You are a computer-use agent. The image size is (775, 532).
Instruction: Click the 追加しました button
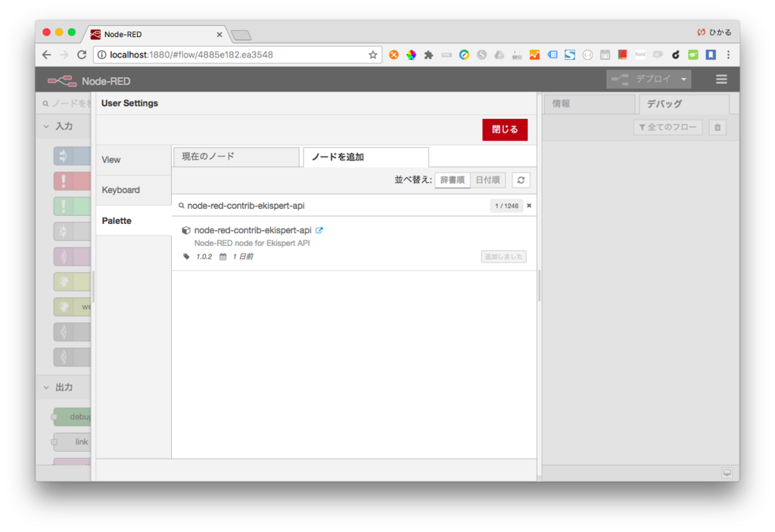point(503,257)
